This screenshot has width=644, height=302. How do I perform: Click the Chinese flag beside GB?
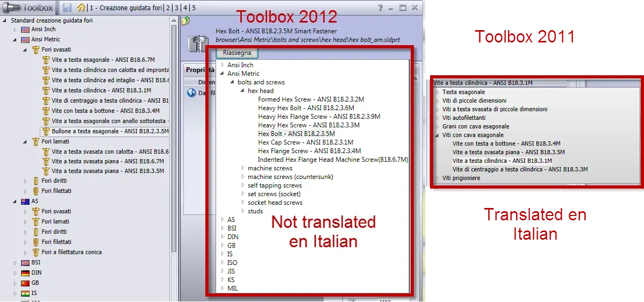pos(25,283)
